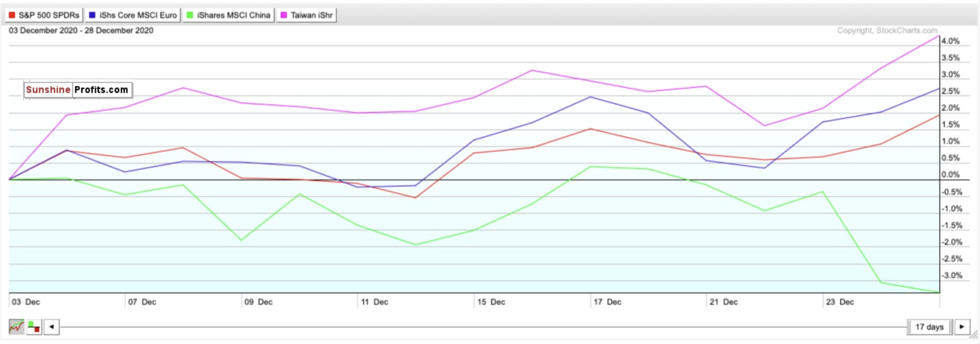This screenshot has height=344, width=980.
Task: Click the 09 Dec axis label
Action: click(x=258, y=302)
